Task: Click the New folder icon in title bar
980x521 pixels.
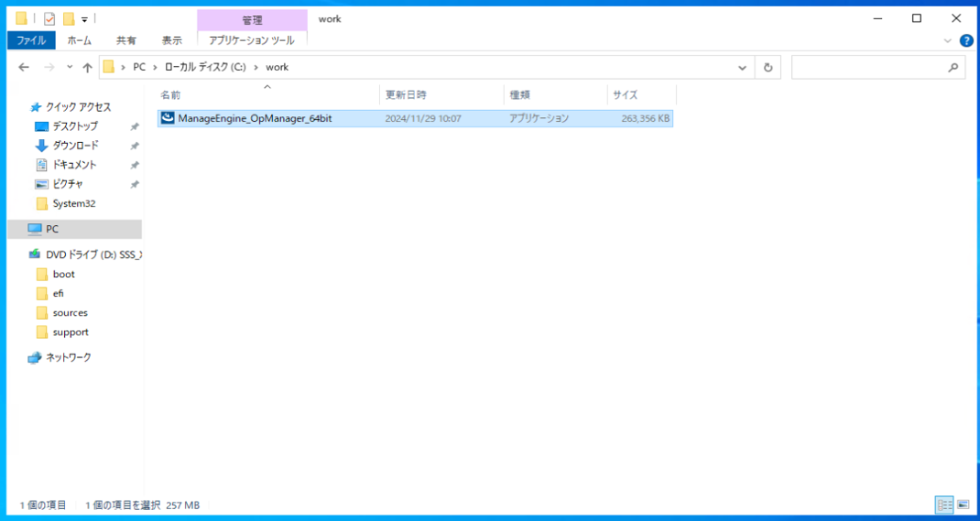Action: 69,18
